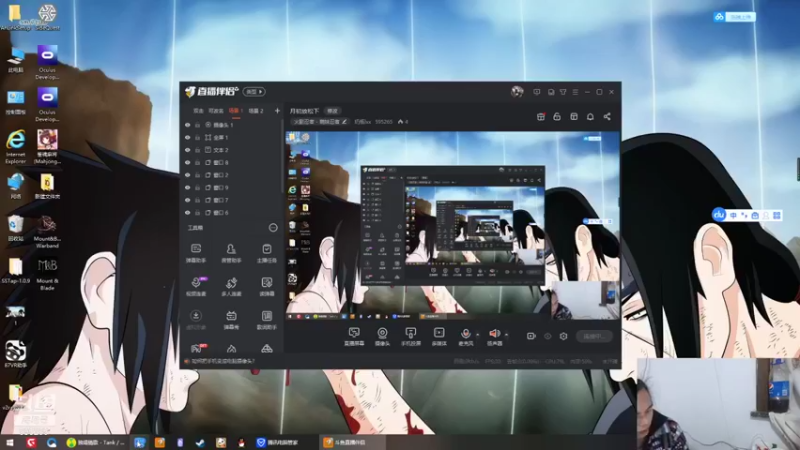Viewport: 800px width, 450px height.
Task: Click the gift box icon with red dot
Action: tap(541, 117)
